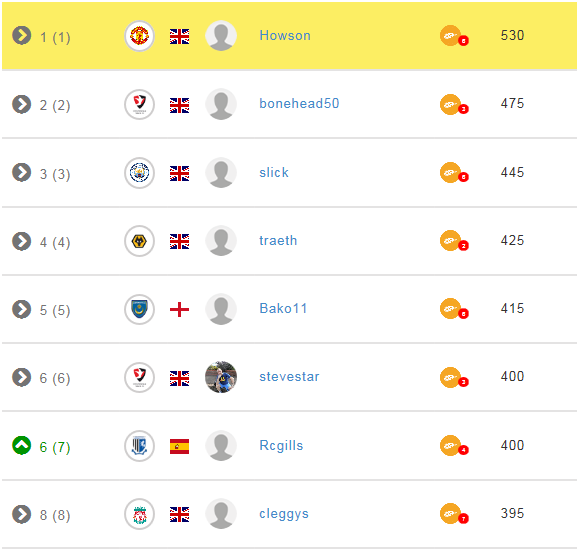Click the Manchester United crest in Howson's row
The width and height of the screenshot is (577, 552).
pyautogui.click(x=139, y=36)
